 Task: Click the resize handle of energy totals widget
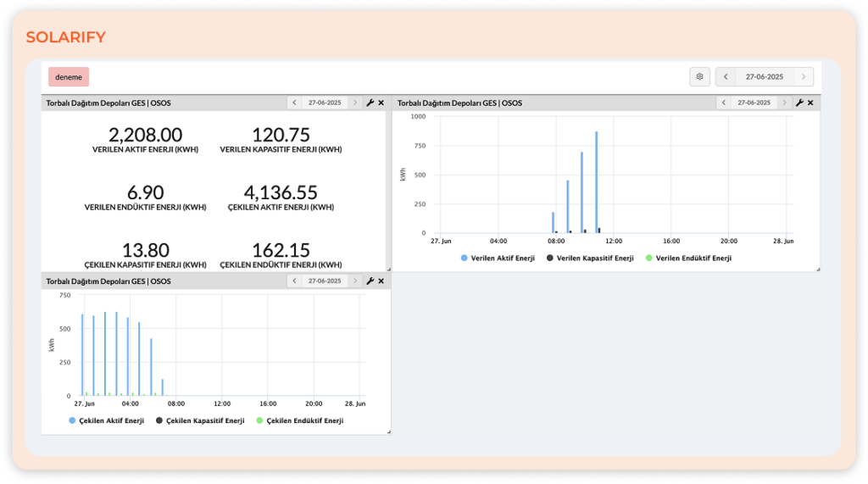388,270
